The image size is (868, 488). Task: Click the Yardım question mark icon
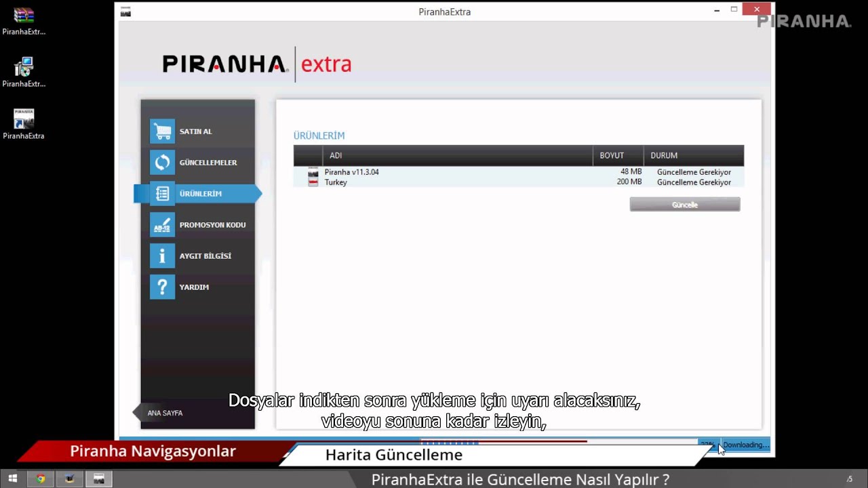coord(162,287)
